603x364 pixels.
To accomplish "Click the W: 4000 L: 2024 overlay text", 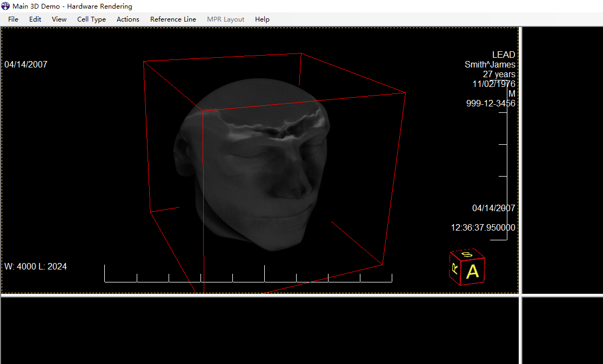I will pyautogui.click(x=36, y=267).
